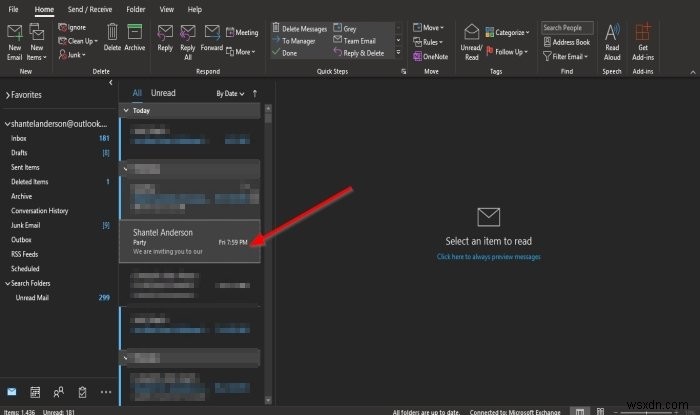Send the message to OneNote
Image resolution: width=700 pixels, height=415 pixels.
click(430, 56)
